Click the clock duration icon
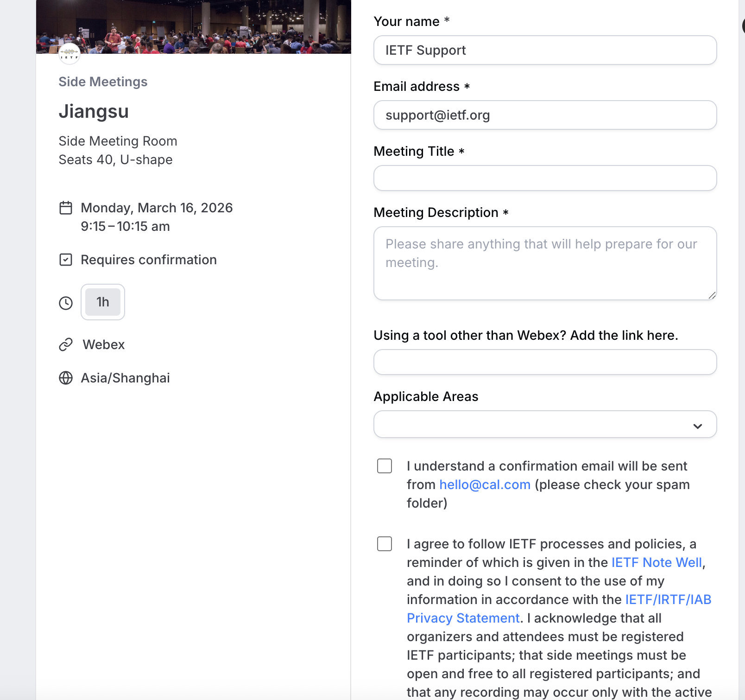This screenshot has width=745, height=700. point(66,303)
